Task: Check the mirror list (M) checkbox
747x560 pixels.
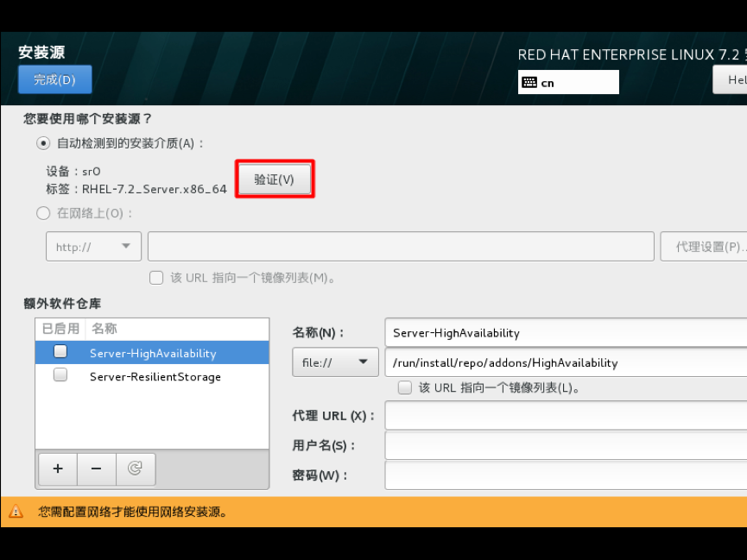Action: [x=156, y=278]
